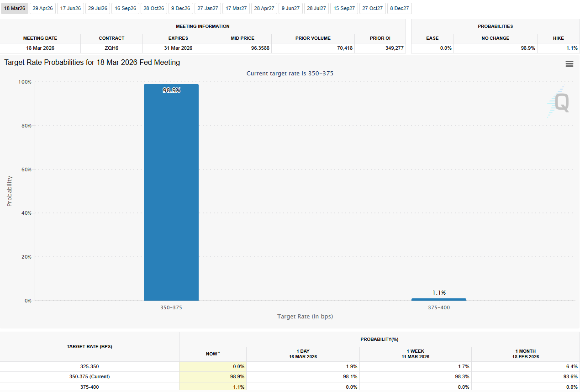The width and height of the screenshot is (580, 392).
Task: Select the 28 Jul27 meeting tab
Action: click(316, 8)
